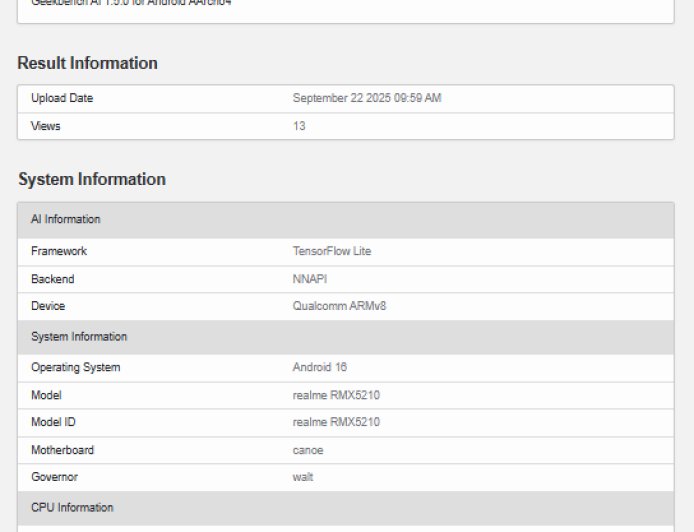Select the NNAPI backend value
This screenshot has width=694, height=532.
coord(309,279)
